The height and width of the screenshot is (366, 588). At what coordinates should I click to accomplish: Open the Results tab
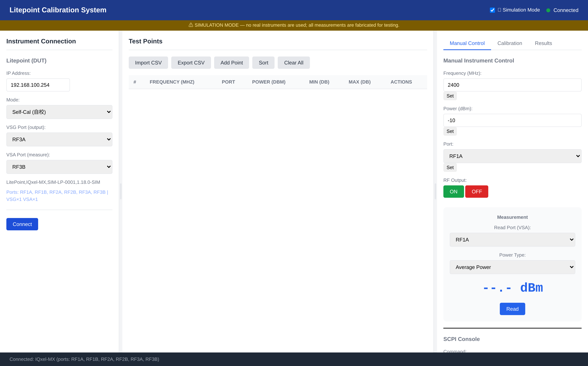pyautogui.click(x=543, y=43)
